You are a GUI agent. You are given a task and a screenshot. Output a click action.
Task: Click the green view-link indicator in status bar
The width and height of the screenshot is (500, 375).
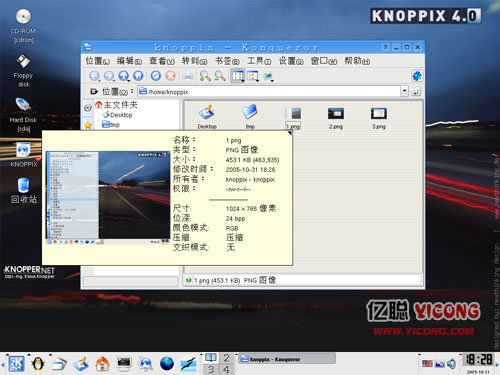189,280
